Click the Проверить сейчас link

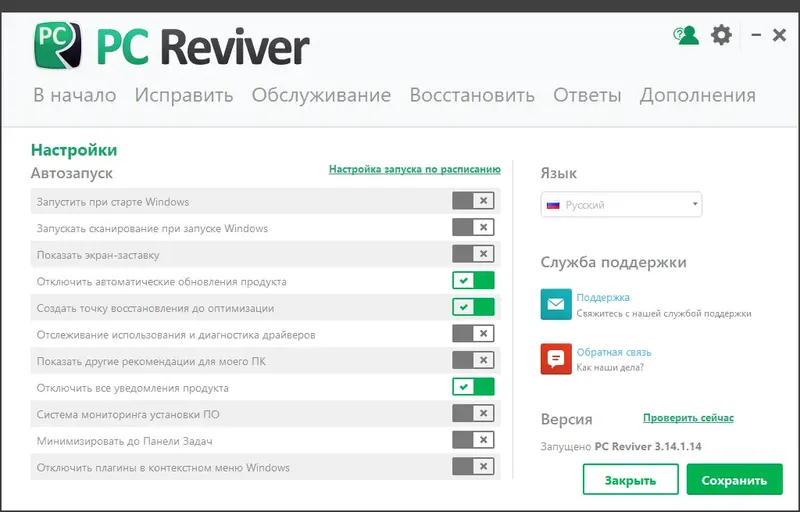(x=688, y=418)
